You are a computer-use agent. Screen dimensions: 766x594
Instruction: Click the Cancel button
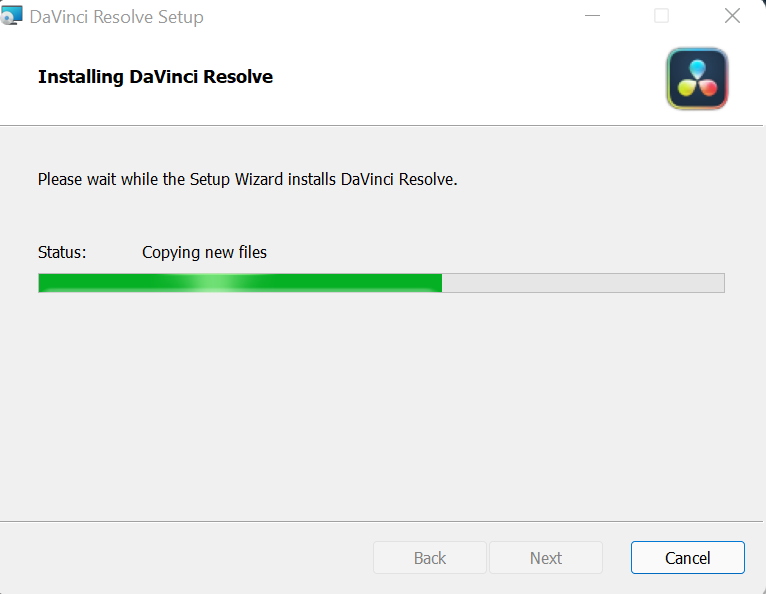(687, 557)
